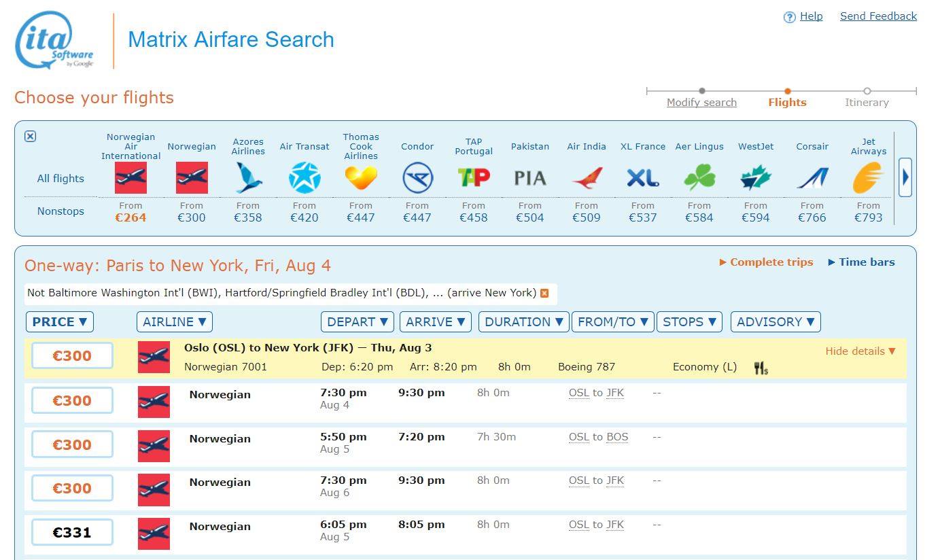Select the Itinerary step
The width and height of the screenshot is (940, 560).
pos(867,103)
